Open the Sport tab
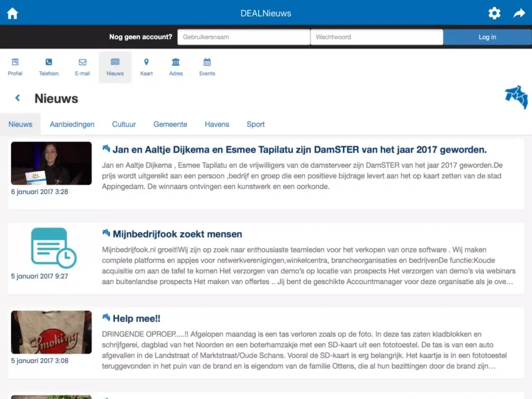The image size is (532, 399). coord(256,124)
